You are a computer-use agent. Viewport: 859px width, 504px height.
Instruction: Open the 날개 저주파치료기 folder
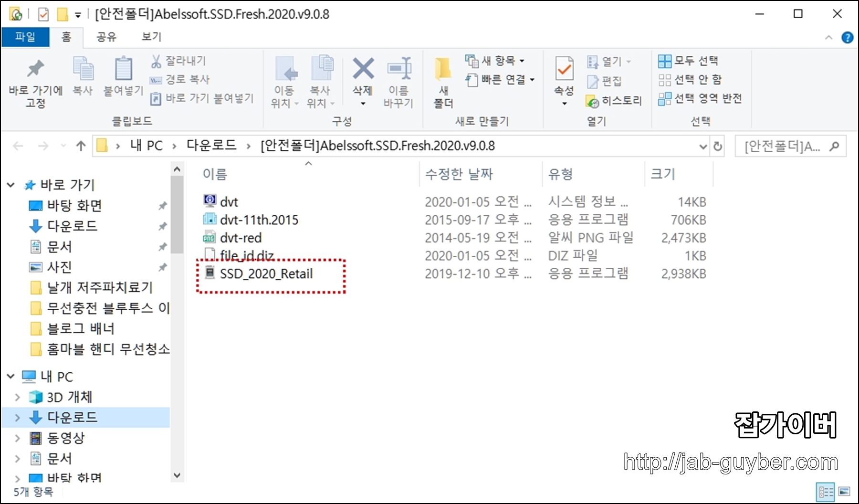click(99, 288)
